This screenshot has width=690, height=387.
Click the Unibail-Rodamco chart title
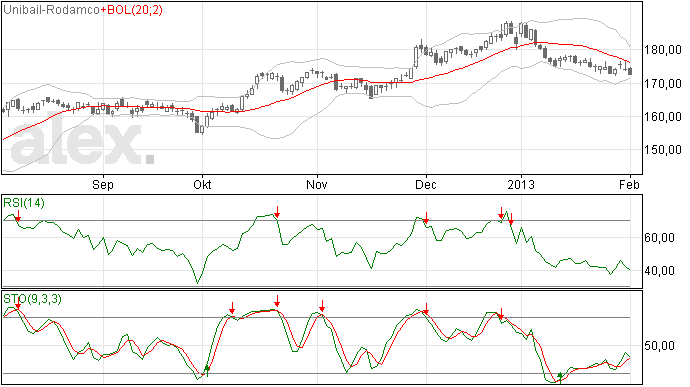(51, 10)
